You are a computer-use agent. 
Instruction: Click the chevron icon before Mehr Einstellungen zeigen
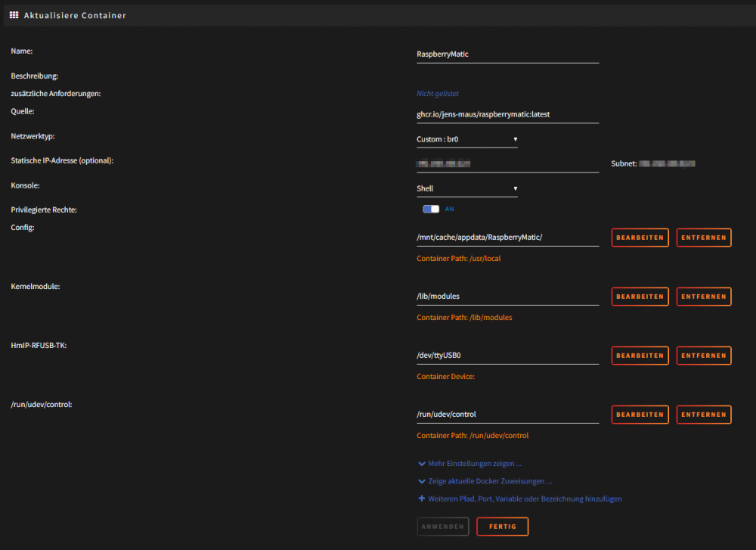point(421,464)
